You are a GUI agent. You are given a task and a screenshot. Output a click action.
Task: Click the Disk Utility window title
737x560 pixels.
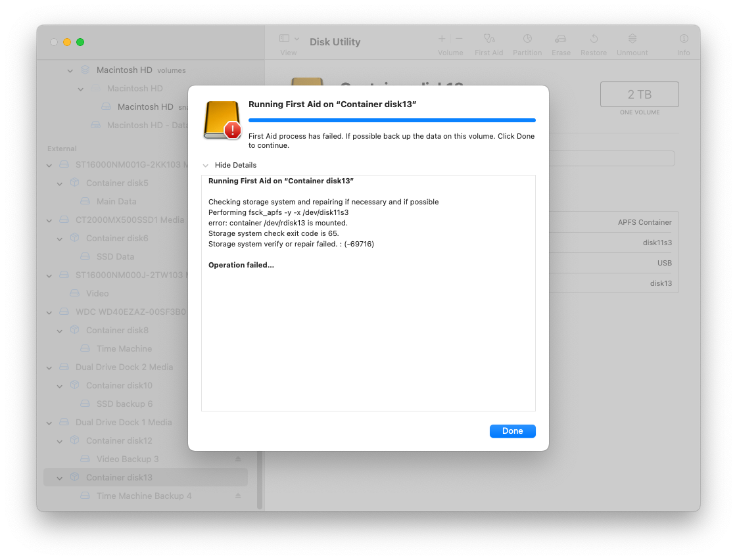click(x=335, y=42)
